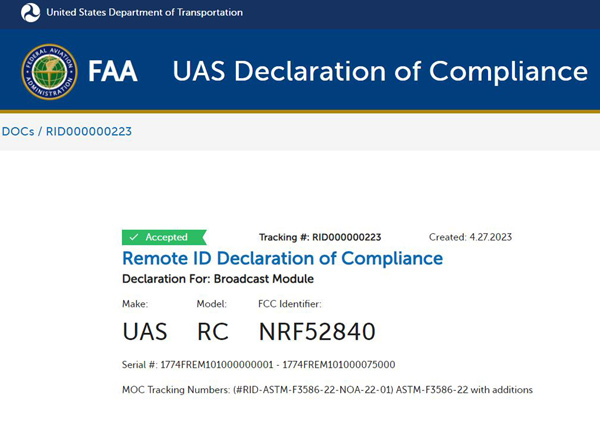The image size is (600, 430).
Task: Open Remote ID Declaration of Compliance heading
Action: (282, 258)
